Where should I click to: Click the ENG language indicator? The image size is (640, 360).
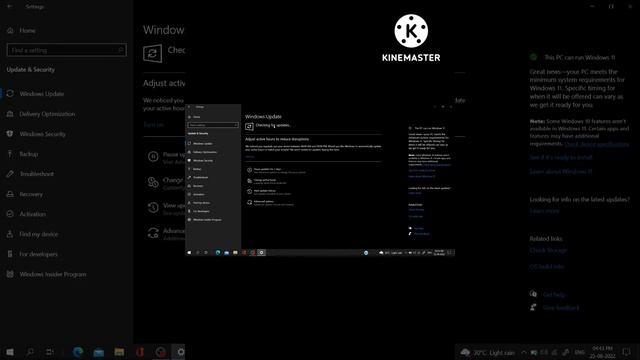[x=580, y=352]
